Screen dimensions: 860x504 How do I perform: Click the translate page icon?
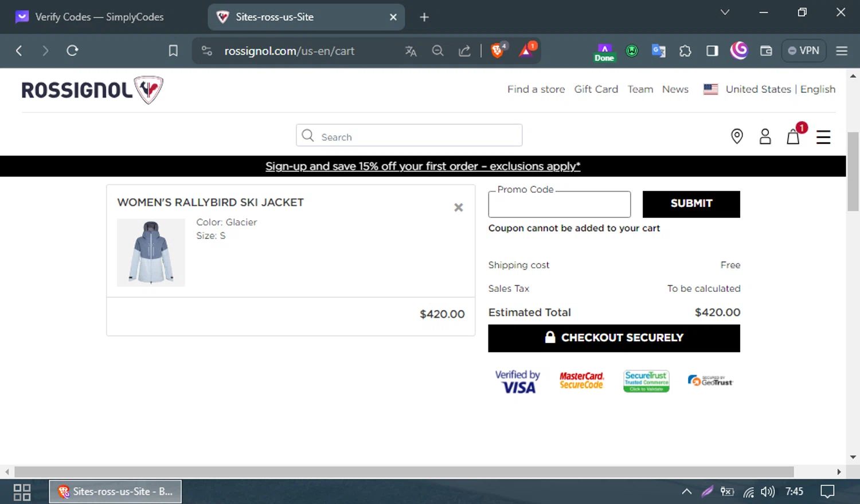click(411, 51)
